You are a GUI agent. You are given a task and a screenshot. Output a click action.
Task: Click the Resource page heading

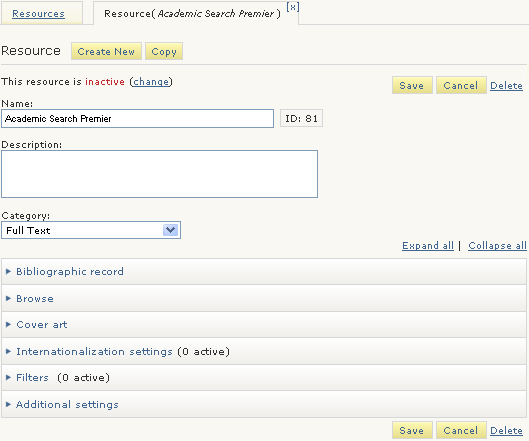[31, 51]
